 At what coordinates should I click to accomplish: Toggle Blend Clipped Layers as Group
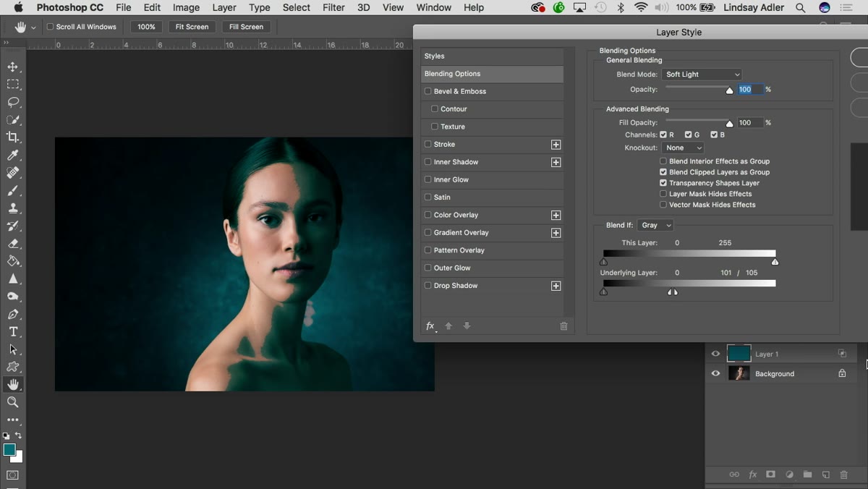[x=663, y=172]
